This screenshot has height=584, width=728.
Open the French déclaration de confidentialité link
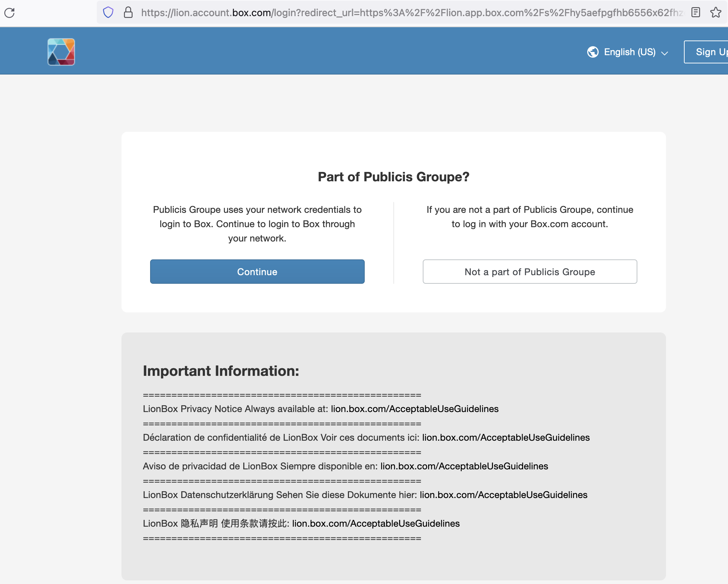point(506,437)
